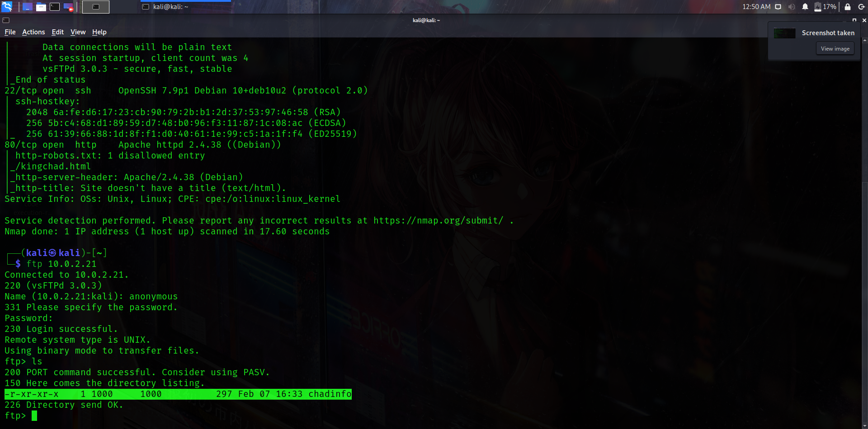Click the 'Service Info: OSs' line

(172, 199)
